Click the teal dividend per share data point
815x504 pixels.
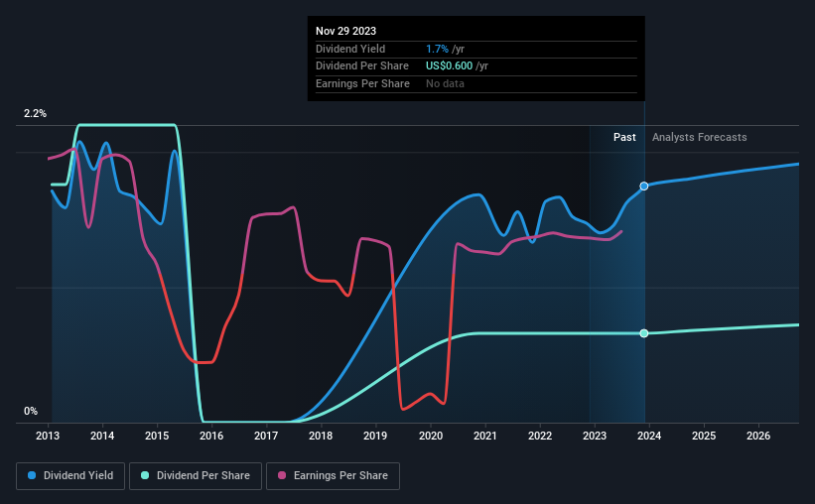644,333
